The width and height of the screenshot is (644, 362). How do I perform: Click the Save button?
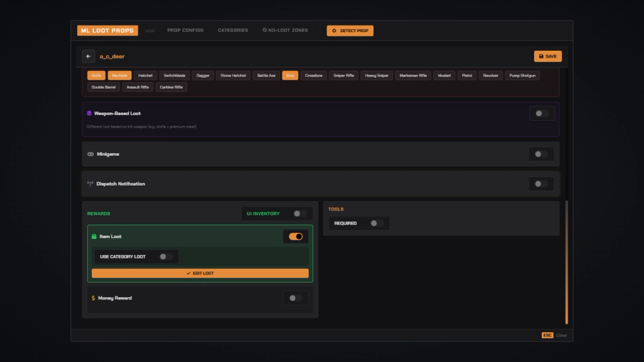pyautogui.click(x=547, y=56)
